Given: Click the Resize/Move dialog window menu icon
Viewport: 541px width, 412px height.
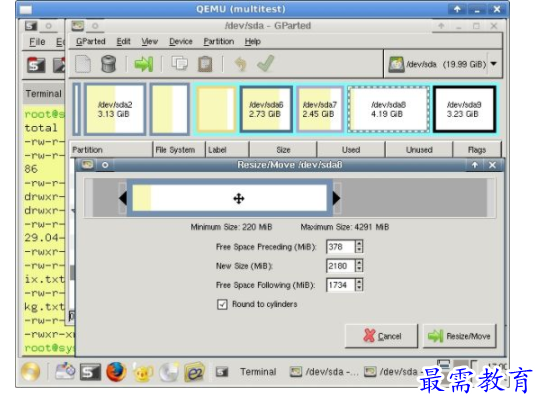Looking at the screenshot, I should point(87,165).
